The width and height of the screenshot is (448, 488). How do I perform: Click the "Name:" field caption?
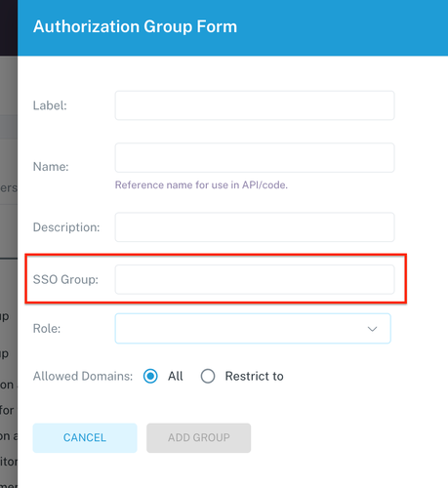[51, 167]
